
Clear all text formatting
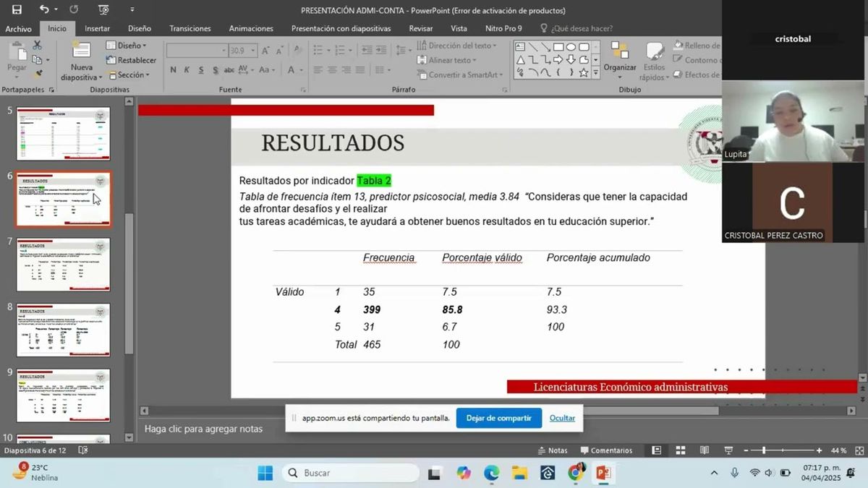click(x=297, y=51)
